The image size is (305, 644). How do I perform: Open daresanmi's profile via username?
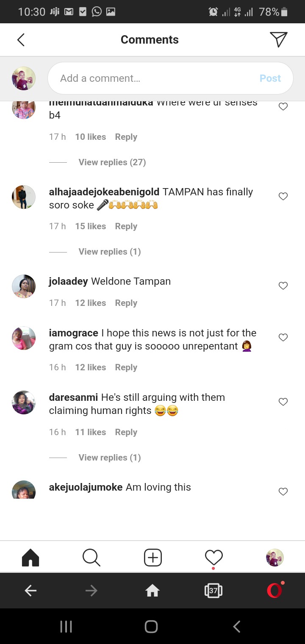point(74,397)
